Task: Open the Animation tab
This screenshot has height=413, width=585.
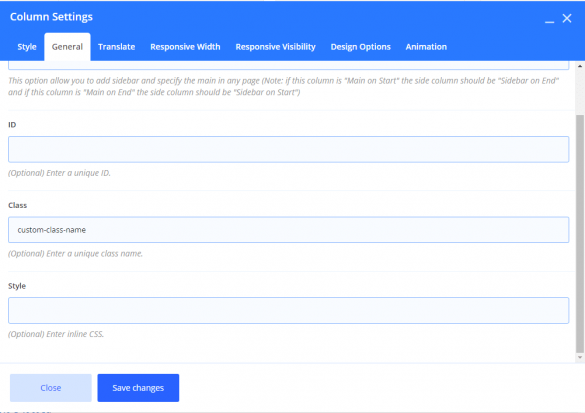Action: coord(426,47)
